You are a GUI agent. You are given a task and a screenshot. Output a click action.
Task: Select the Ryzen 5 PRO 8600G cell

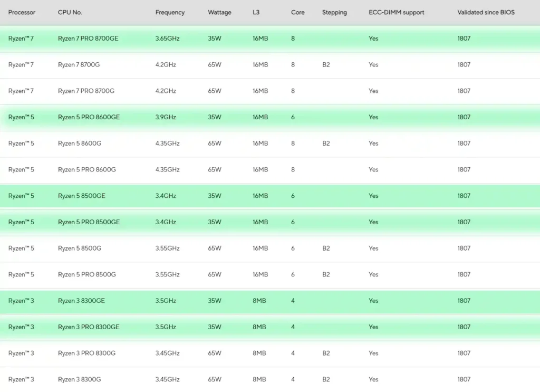pos(87,169)
